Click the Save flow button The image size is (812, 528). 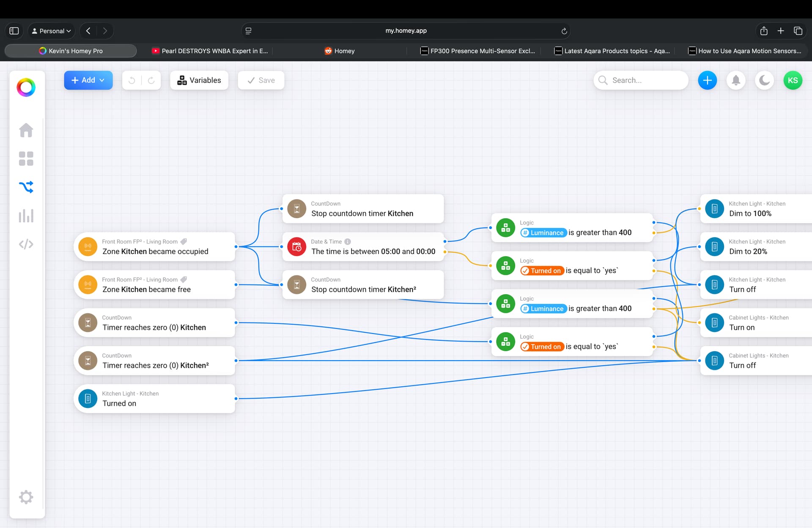tap(261, 80)
